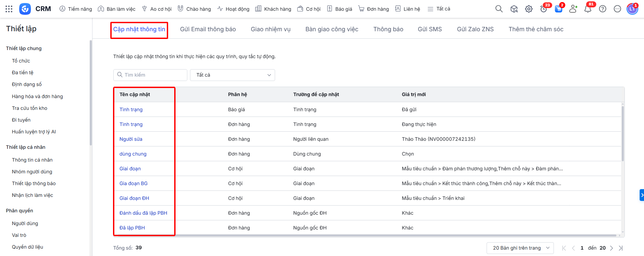Expand the 'Tất cả' filter dropdown
Screen dimensions: 644x256
[x=232, y=75]
